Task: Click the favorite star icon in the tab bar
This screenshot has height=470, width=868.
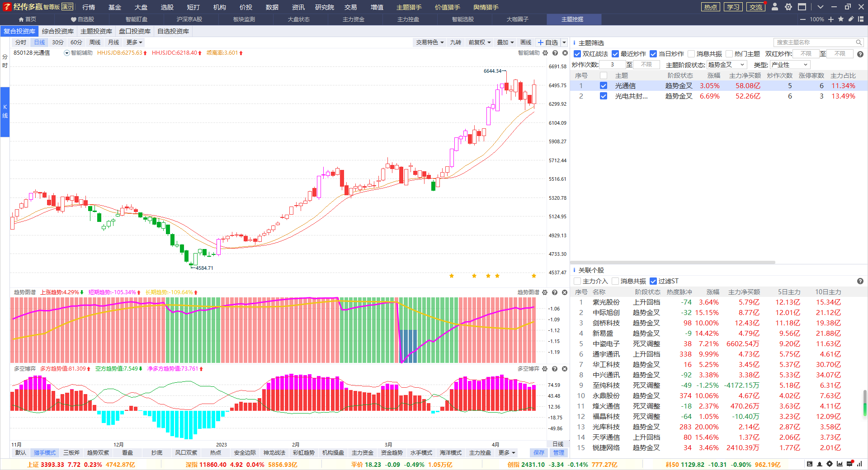Action: point(841,19)
